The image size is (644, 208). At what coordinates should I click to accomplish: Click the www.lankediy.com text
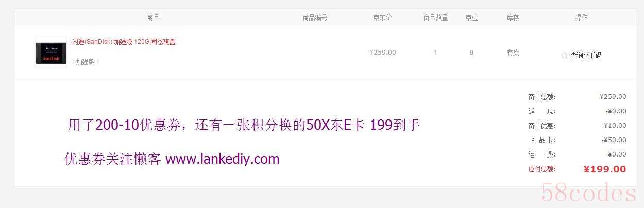tap(223, 159)
